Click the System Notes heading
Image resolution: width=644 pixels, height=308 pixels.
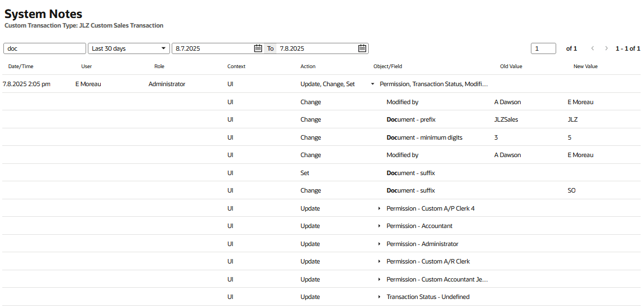pyautogui.click(x=43, y=14)
